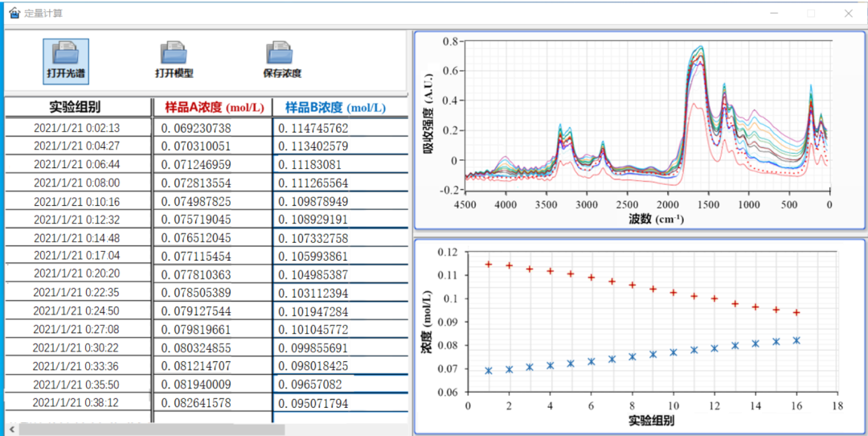Screen dimensions: 868x436
Task: Maximize the 定量计算 window
Action: coord(811,13)
